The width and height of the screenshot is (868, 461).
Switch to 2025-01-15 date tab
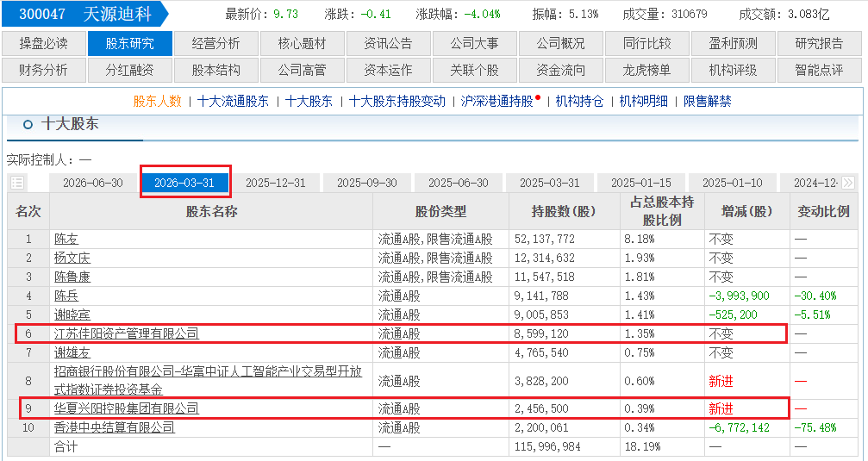641,183
